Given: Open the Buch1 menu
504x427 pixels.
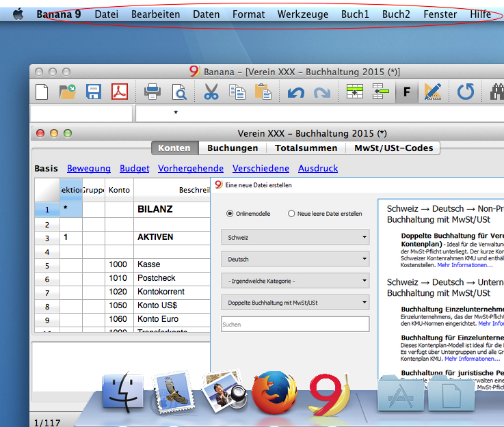Looking at the screenshot, I should (355, 14).
